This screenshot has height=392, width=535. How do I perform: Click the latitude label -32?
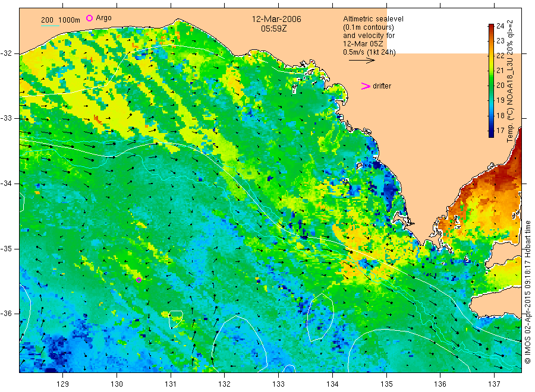[6, 53]
